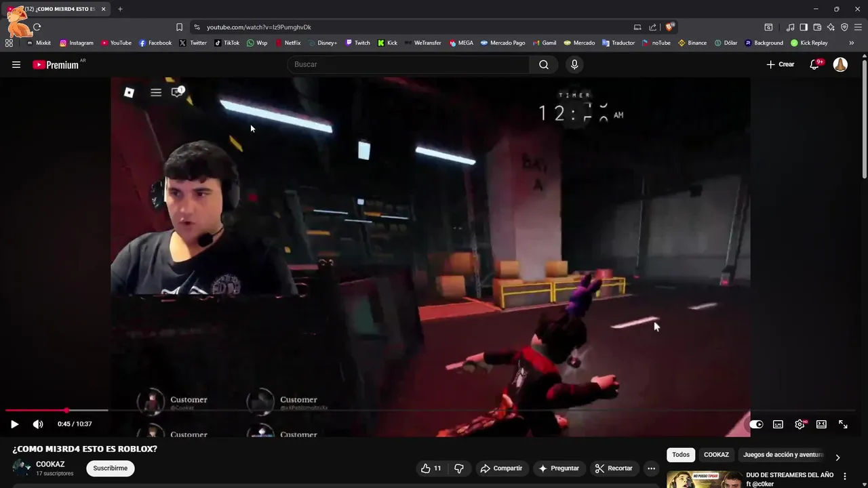
Task: Open Mixkit bookmark
Action: point(38,43)
